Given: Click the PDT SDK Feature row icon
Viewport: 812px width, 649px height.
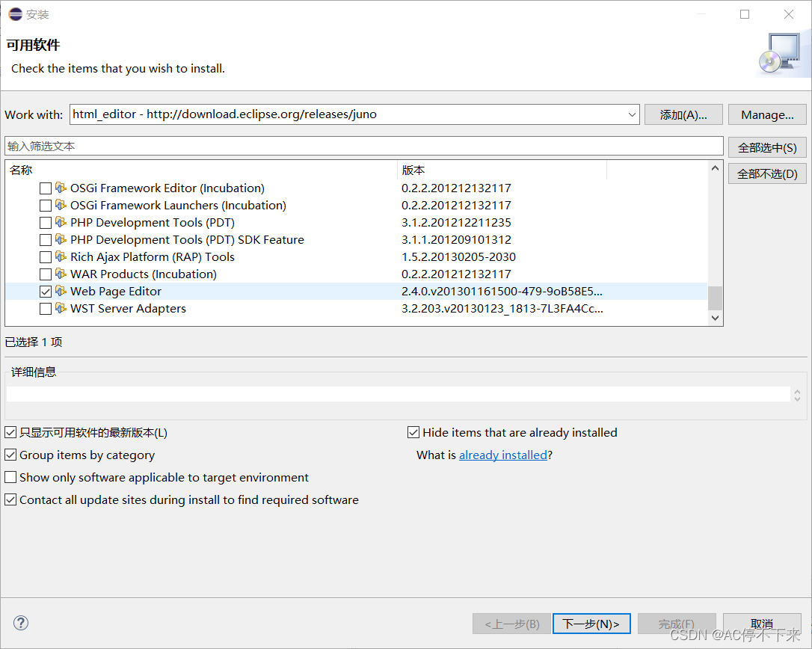Looking at the screenshot, I should 61,239.
